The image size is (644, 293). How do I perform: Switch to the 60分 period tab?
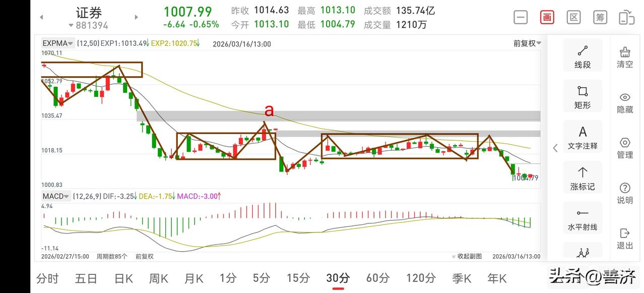click(x=378, y=278)
